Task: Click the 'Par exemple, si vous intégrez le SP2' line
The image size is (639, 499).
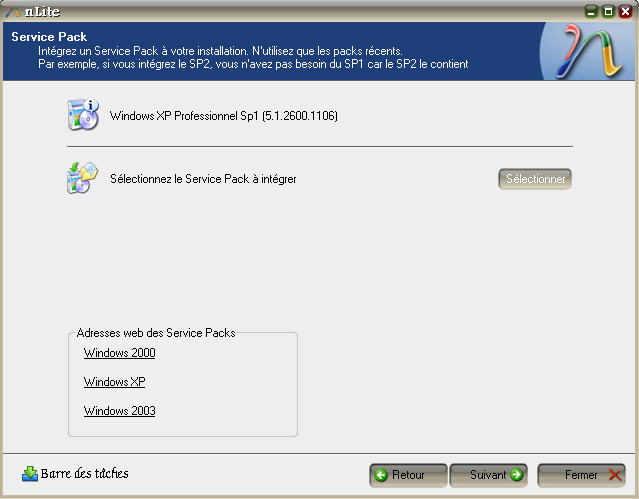Action: click(253, 64)
